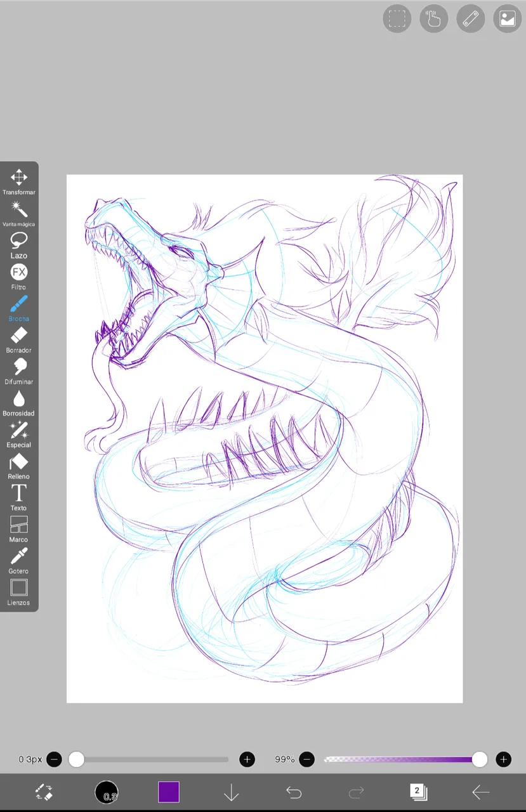Open the ruler tool icon
This screenshot has width=526, height=812.
[x=471, y=18]
